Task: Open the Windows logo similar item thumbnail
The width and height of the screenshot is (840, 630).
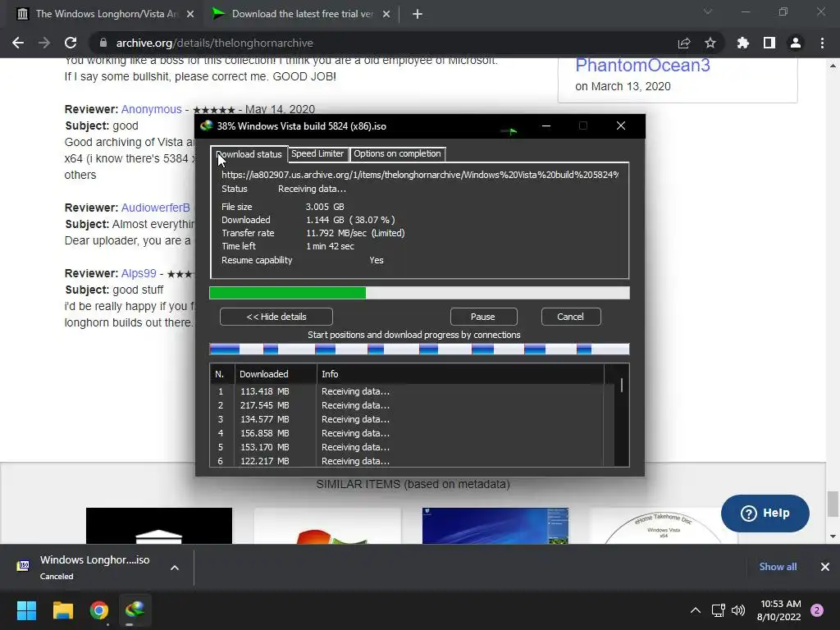Action: [x=327, y=526]
